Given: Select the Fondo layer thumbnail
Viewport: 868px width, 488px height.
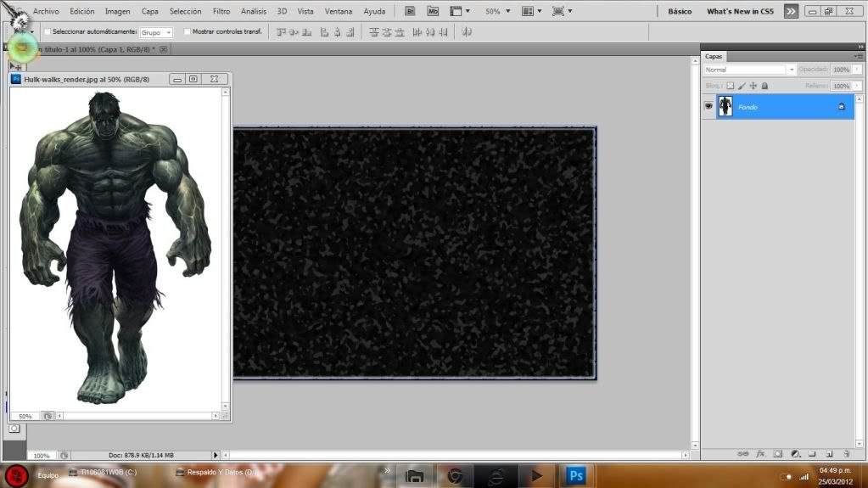Looking at the screenshot, I should [x=725, y=106].
